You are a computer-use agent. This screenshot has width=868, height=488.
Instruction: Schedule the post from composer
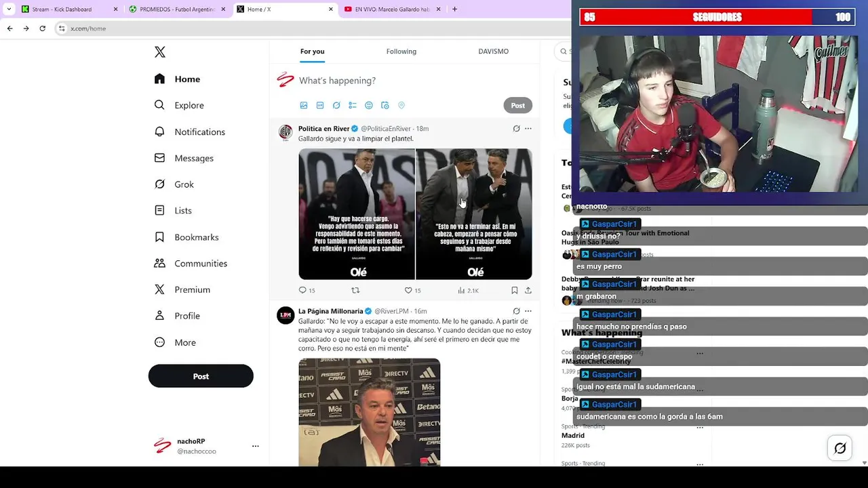coord(385,105)
